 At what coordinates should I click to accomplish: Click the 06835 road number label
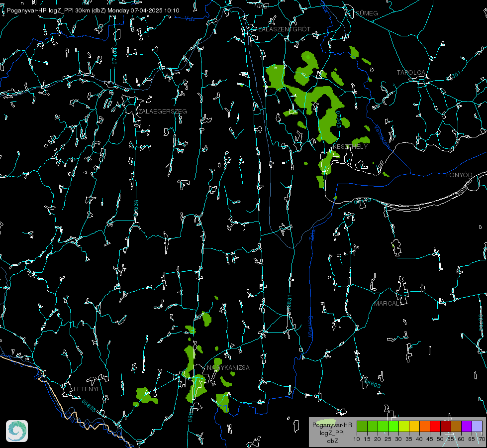pyautogui.click(x=89, y=406)
